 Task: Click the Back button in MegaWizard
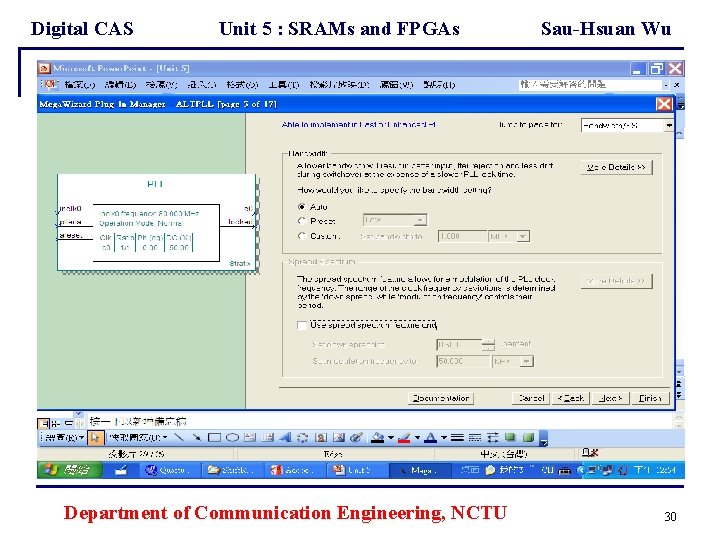(571, 398)
